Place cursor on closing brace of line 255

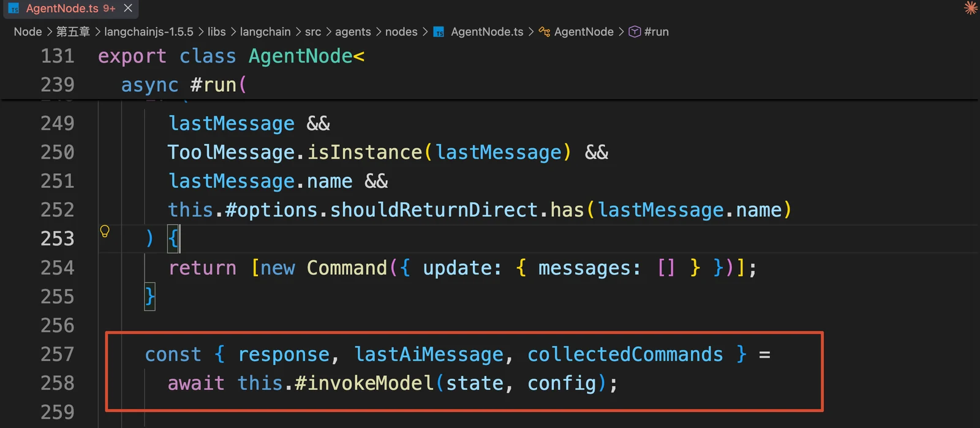pos(150,297)
